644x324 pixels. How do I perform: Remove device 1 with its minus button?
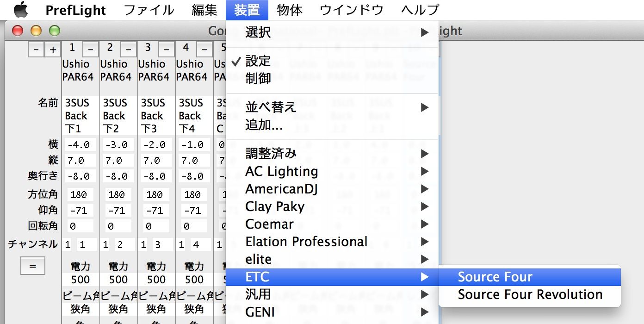[x=91, y=50]
